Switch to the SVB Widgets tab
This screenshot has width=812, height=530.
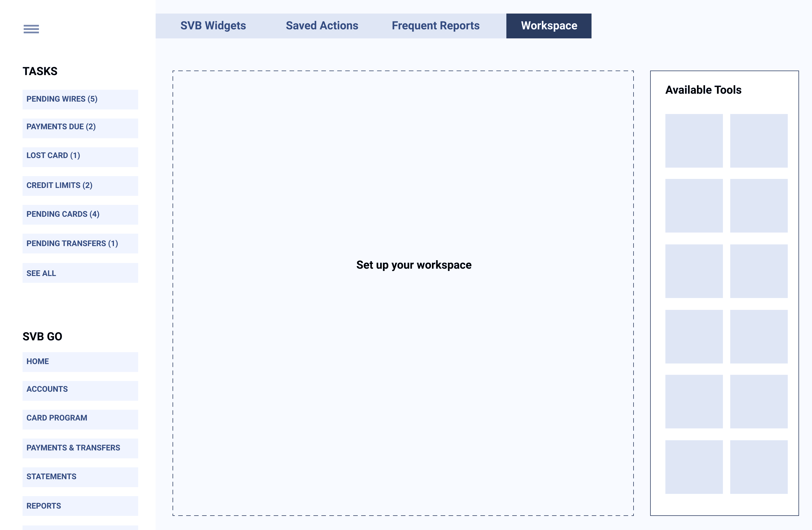coord(213,26)
